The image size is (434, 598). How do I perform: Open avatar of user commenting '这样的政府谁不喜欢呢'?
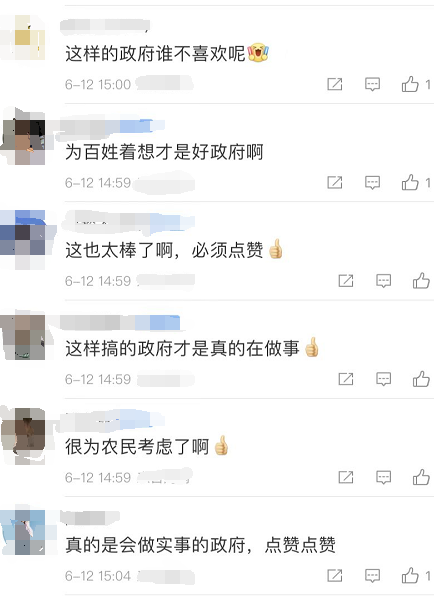tap(23, 38)
